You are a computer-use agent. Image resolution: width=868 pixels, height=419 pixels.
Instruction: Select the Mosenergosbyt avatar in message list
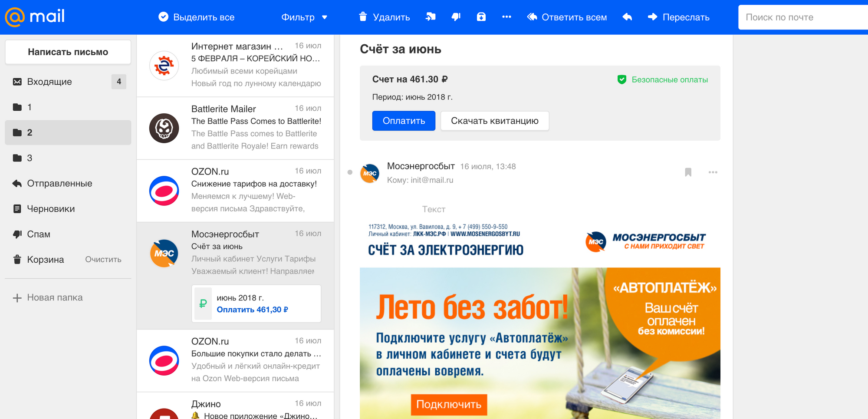tap(164, 253)
